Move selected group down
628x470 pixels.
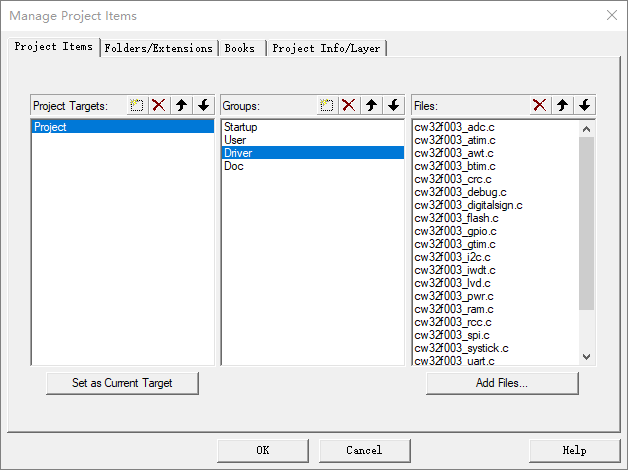tap(394, 106)
